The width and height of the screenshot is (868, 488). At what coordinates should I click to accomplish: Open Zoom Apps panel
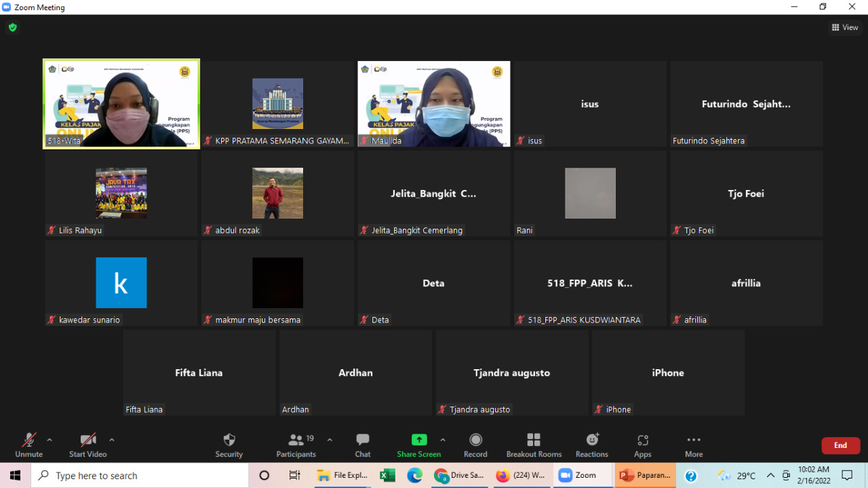(x=642, y=445)
